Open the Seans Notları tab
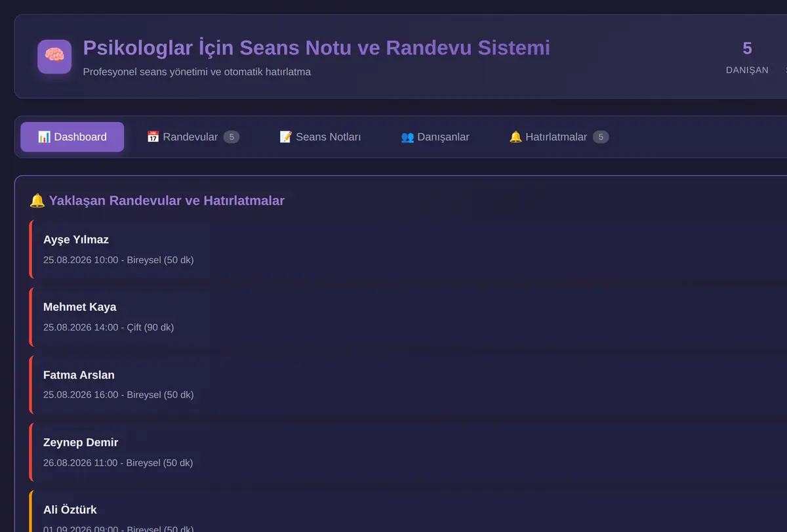 click(320, 137)
